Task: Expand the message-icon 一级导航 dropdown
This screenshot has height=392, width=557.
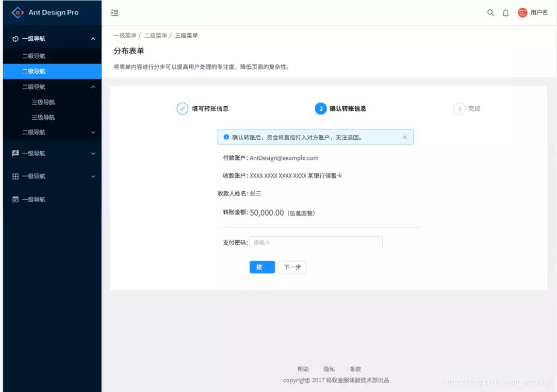Action: (x=52, y=153)
